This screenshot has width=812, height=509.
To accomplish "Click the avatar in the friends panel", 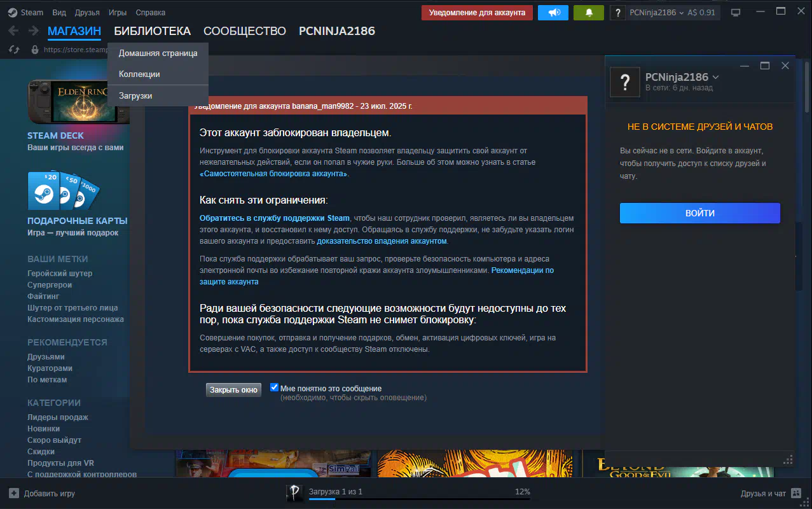I will click(x=625, y=81).
